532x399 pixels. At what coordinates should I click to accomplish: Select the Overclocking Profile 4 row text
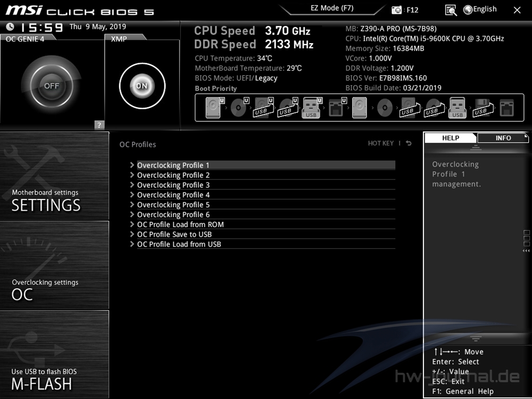173,195
